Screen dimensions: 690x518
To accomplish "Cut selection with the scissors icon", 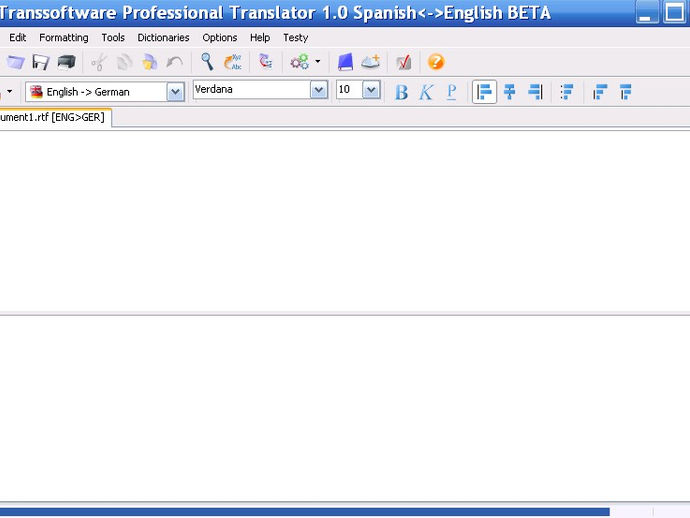I will tap(99, 62).
